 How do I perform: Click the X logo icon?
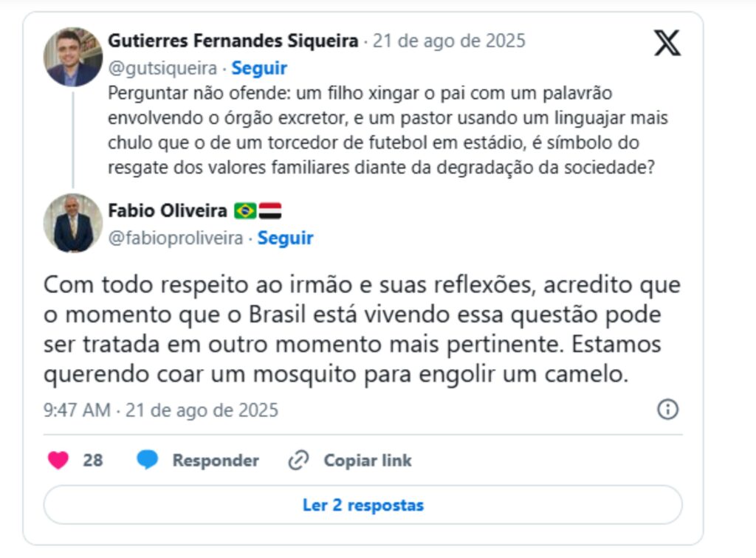point(667,43)
